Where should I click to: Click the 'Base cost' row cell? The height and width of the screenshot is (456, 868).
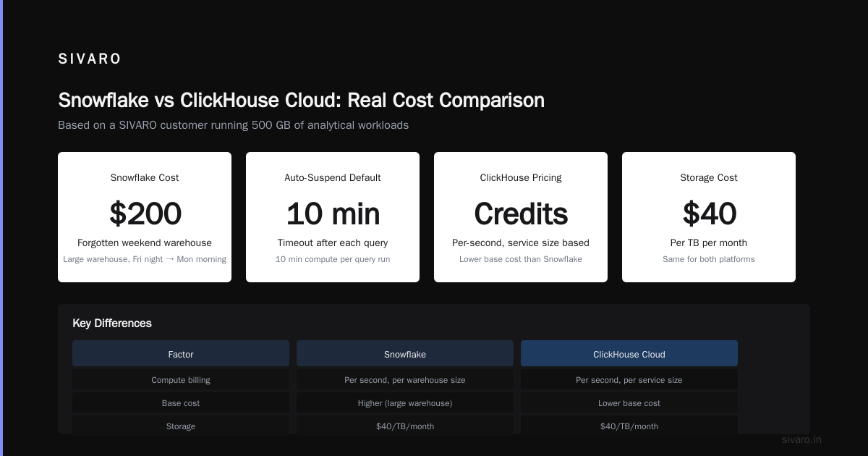click(181, 403)
